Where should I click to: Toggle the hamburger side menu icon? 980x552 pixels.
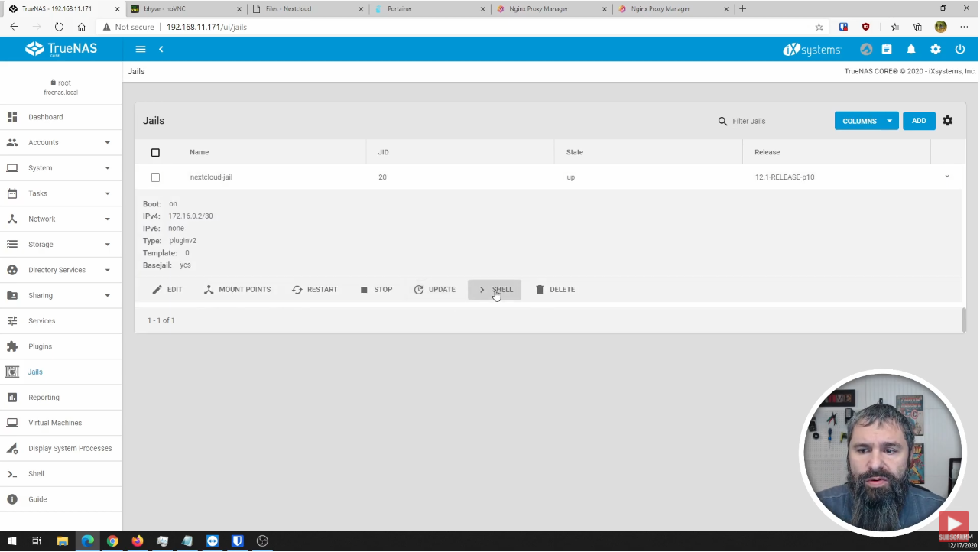[141, 49]
